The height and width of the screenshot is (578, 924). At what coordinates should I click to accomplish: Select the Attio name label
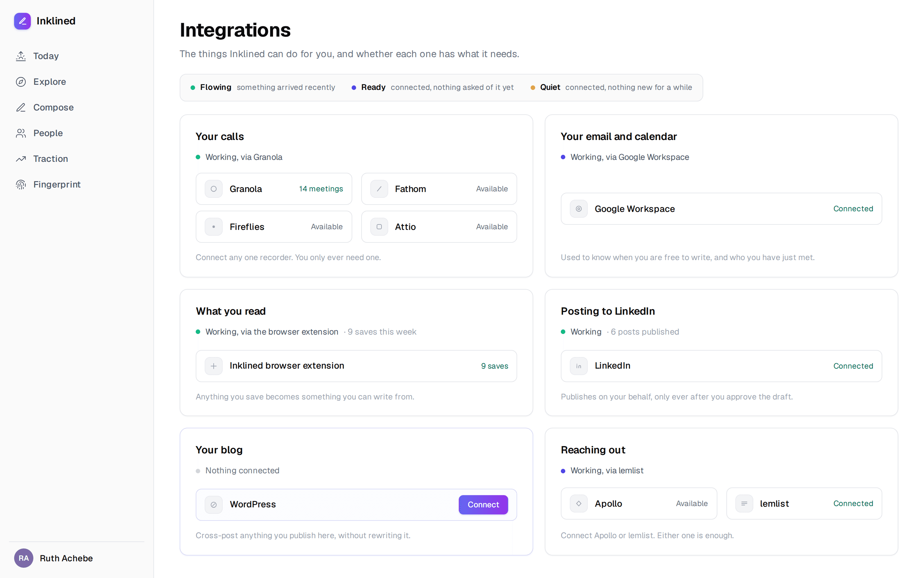pyautogui.click(x=405, y=227)
